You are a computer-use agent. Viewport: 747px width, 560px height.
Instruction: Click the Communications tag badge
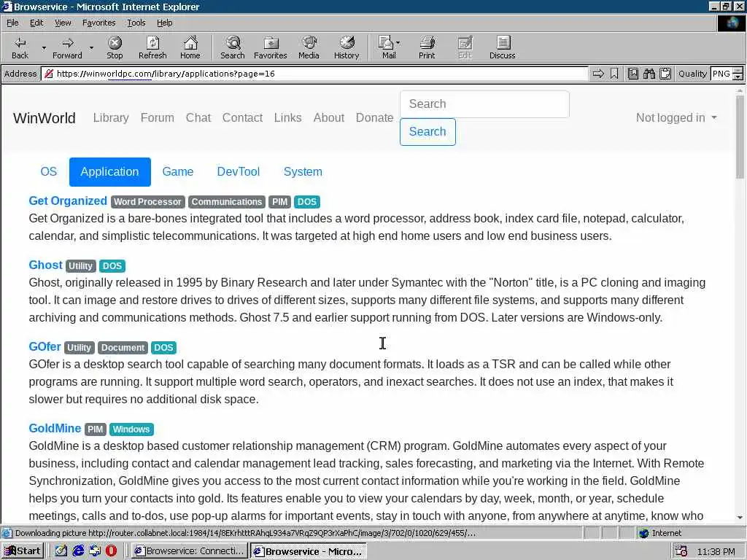227,202
